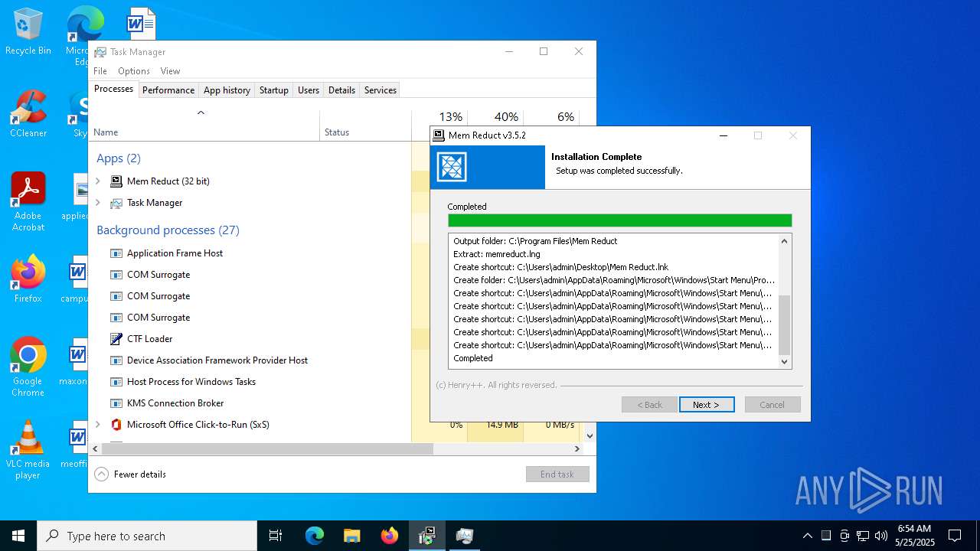Open the View menu in Task Manager
980x551 pixels.
pyautogui.click(x=170, y=71)
